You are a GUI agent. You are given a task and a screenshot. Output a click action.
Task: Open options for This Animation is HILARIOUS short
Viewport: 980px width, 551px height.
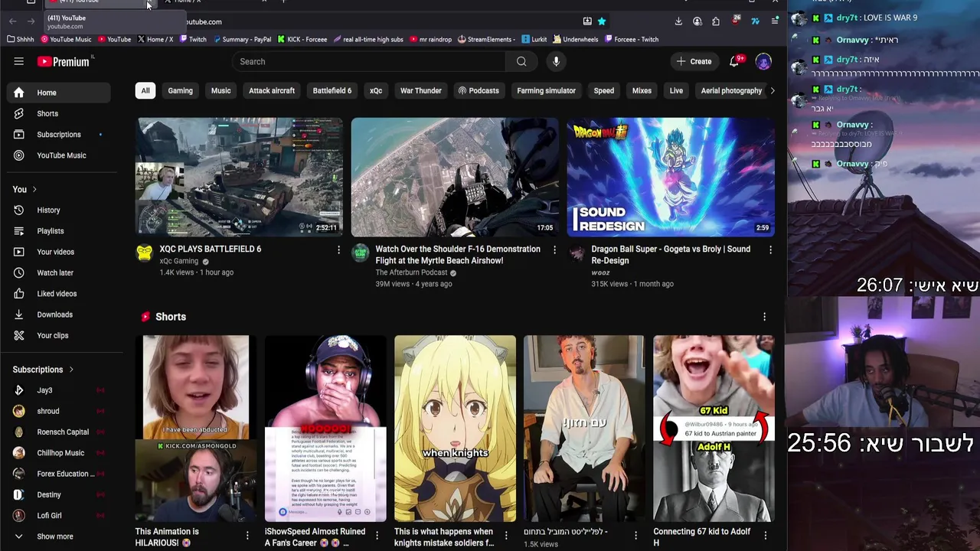pyautogui.click(x=247, y=536)
